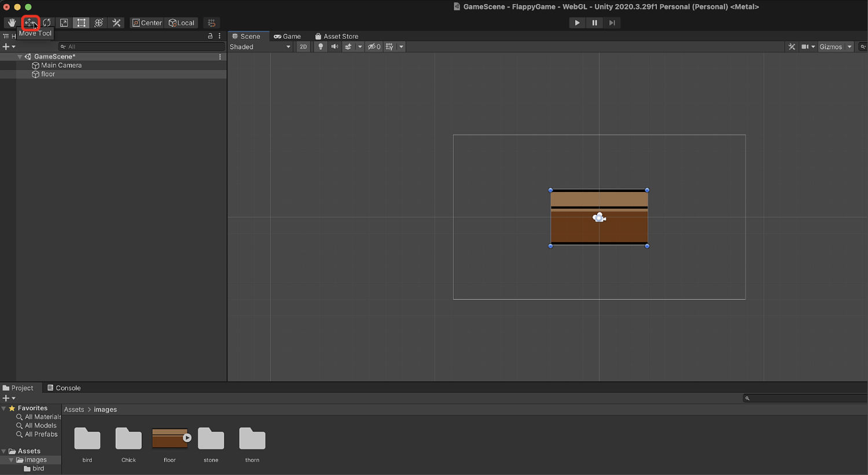This screenshot has height=475, width=868.
Task: Open the Shaded draw mode dropdown
Action: click(x=260, y=47)
